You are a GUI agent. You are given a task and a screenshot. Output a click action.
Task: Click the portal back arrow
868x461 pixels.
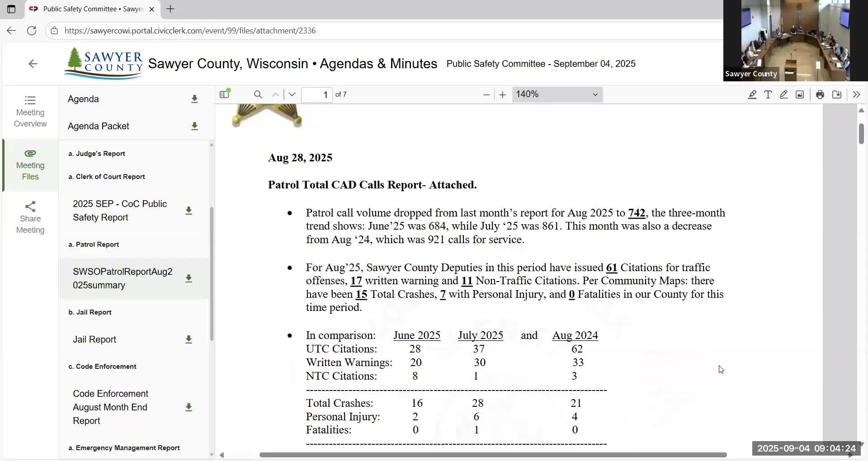tap(33, 64)
